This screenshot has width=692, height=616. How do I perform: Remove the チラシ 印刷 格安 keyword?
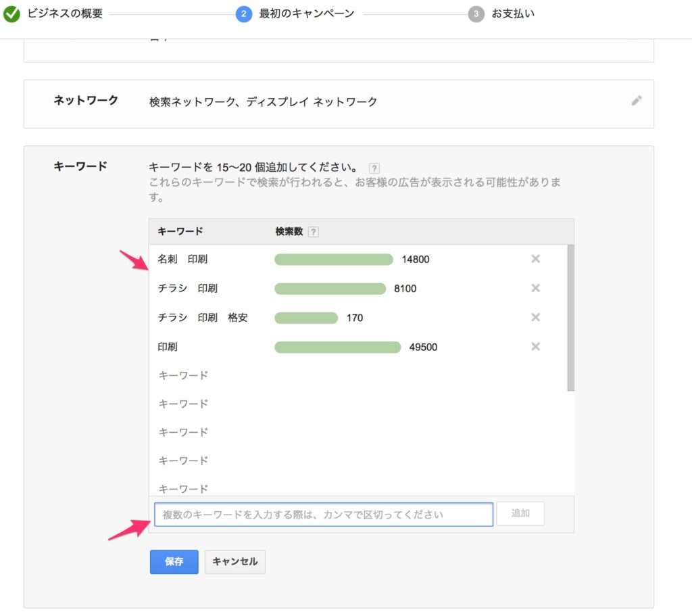535,317
